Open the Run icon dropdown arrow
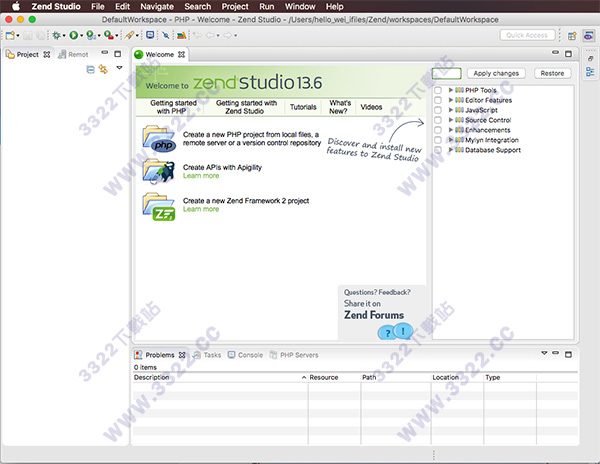Screen dimensions: 600x464 tap(81, 36)
